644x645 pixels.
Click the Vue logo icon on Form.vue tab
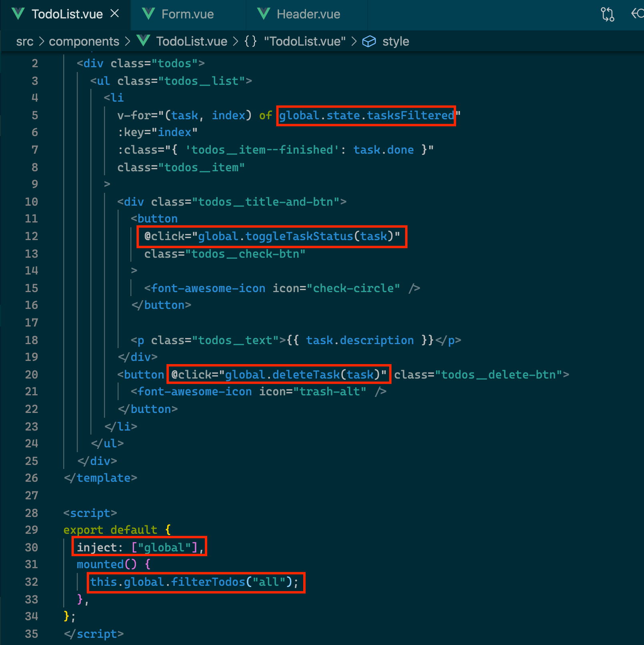[x=148, y=14]
